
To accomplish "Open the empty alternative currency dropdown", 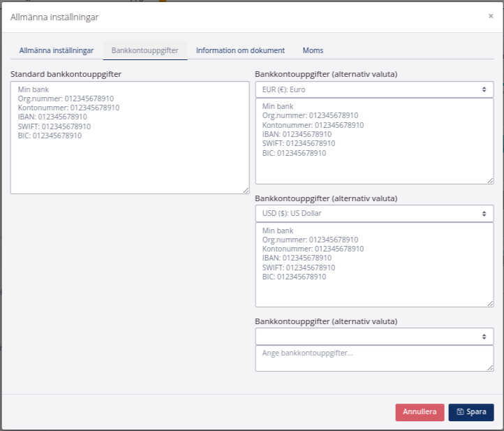I will (x=374, y=336).
